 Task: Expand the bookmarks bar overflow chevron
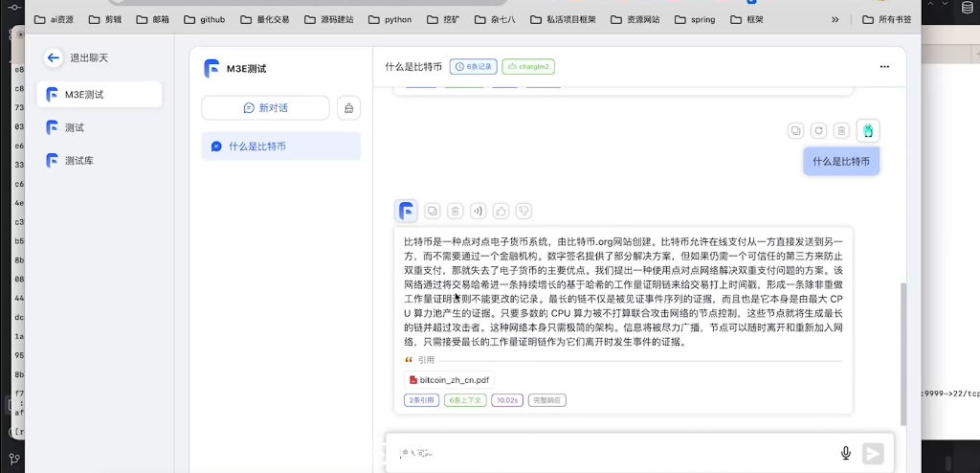pos(835,19)
